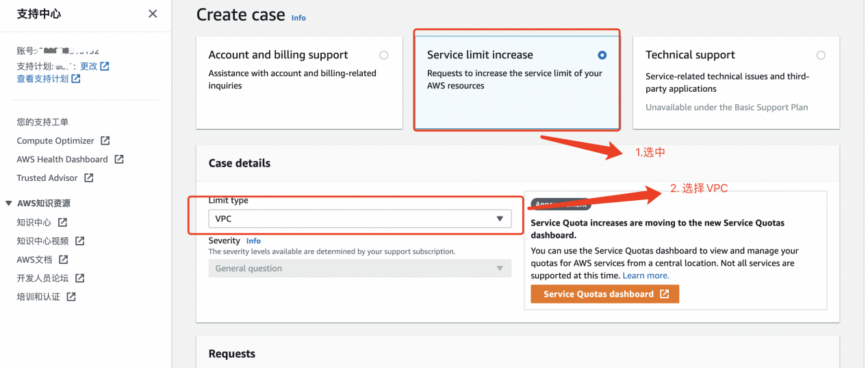Select Service limit increase radio button

[x=602, y=55]
